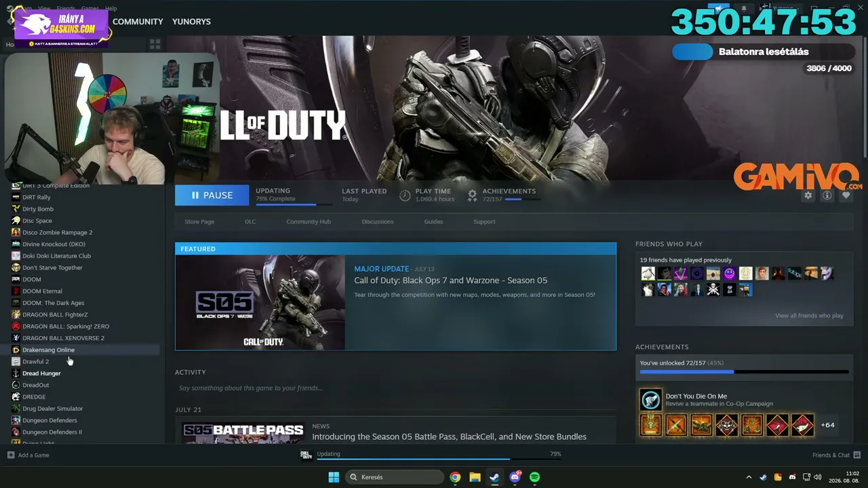Viewport: 868px width, 488px height.
Task: Open the Support tab
Action: click(484, 222)
